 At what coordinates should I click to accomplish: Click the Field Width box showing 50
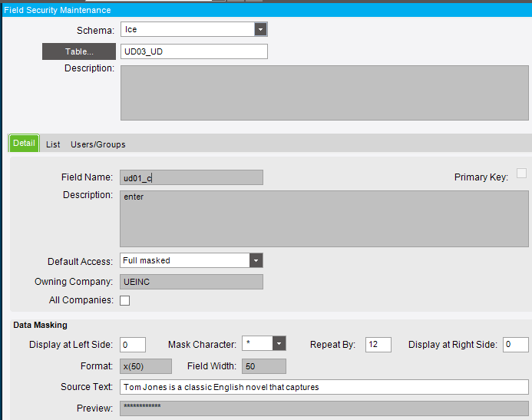coord(264,366)
